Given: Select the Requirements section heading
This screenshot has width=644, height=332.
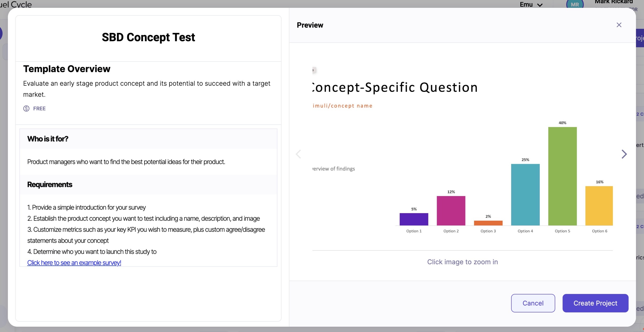Looking at the screenshot, I should click(50, 185).
